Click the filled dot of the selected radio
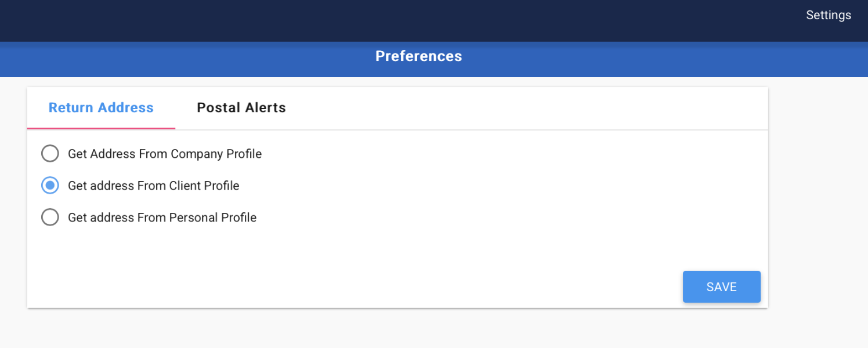Screen dimensions: 868x348 click(x=50, y=186)
